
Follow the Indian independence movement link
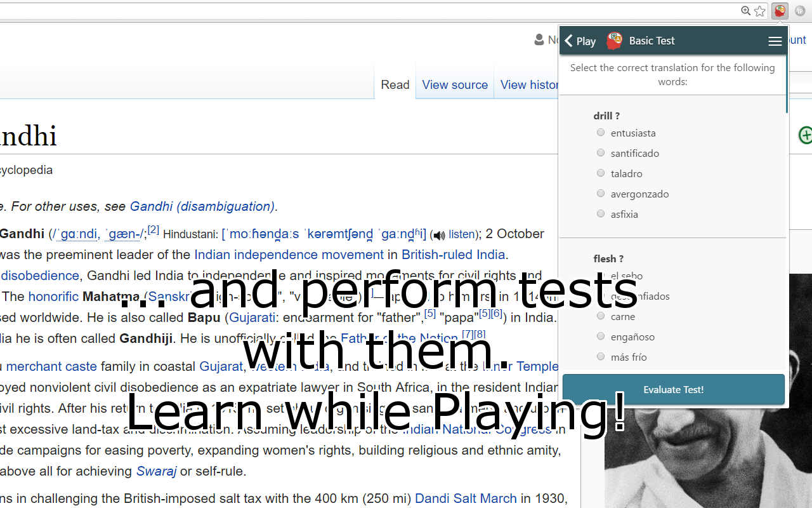289,255
